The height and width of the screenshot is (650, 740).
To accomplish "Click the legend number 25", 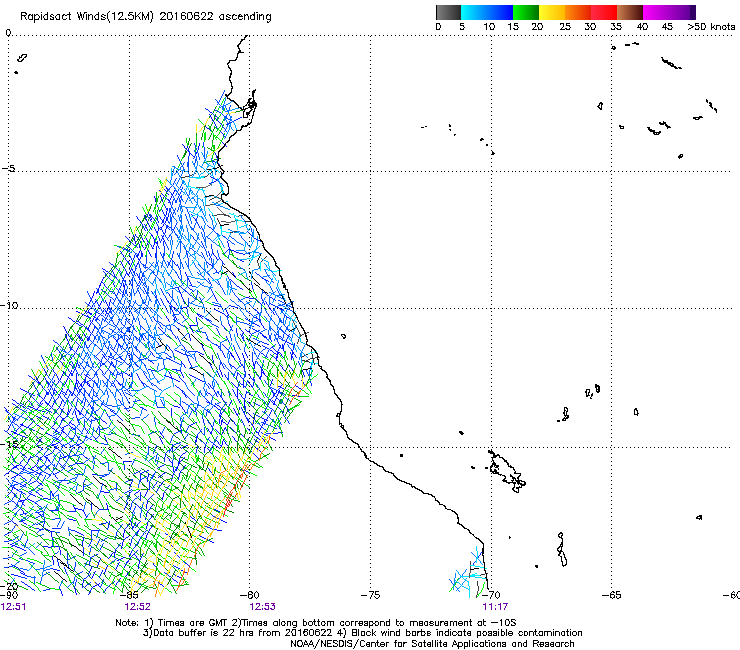I will [x=565, y=27].
